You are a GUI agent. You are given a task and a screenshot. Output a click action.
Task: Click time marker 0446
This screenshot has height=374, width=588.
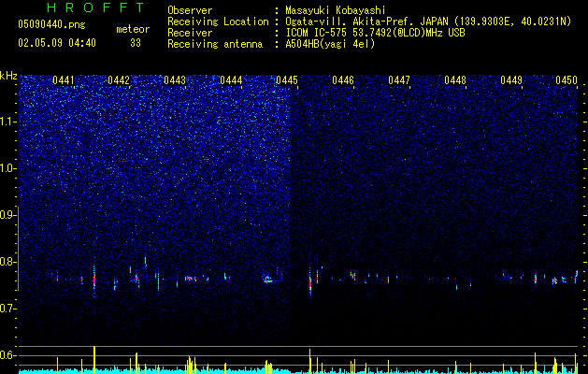[x=343, y=80]
